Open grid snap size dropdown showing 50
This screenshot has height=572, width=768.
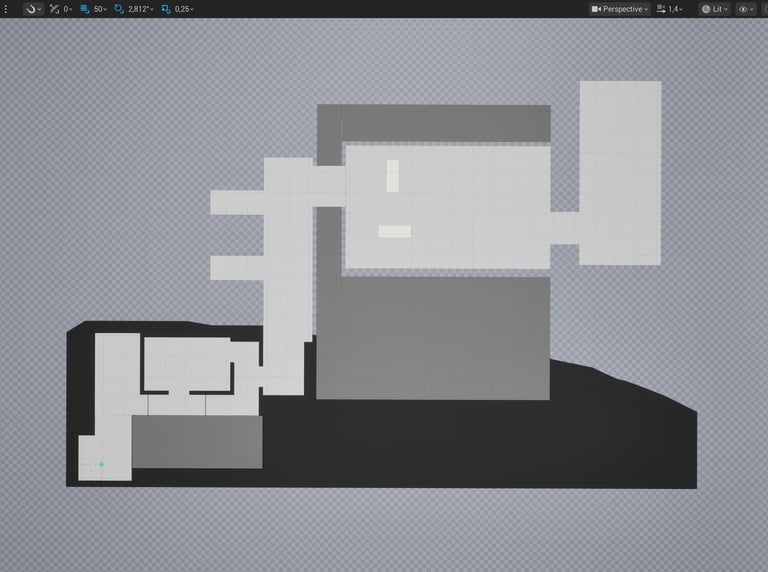coord(100,9)
